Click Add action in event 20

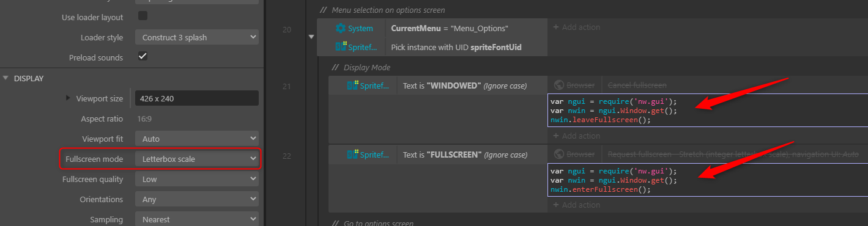(x=576, y=27)
